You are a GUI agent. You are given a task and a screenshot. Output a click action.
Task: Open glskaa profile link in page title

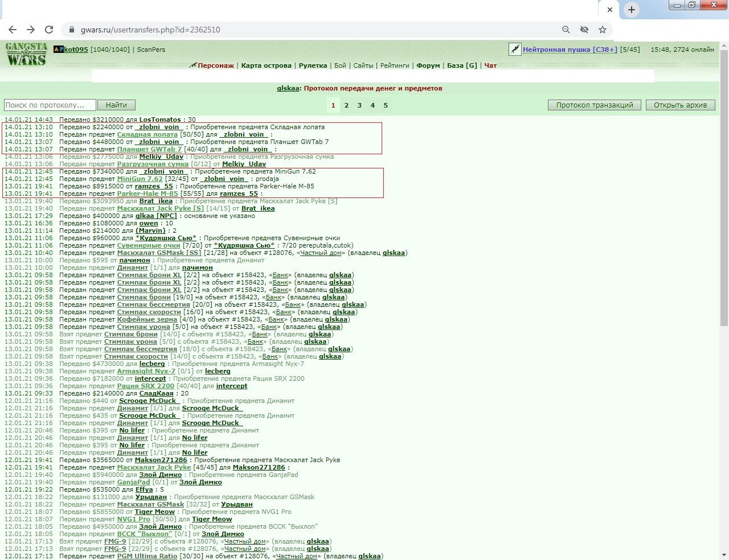[288, 88]
